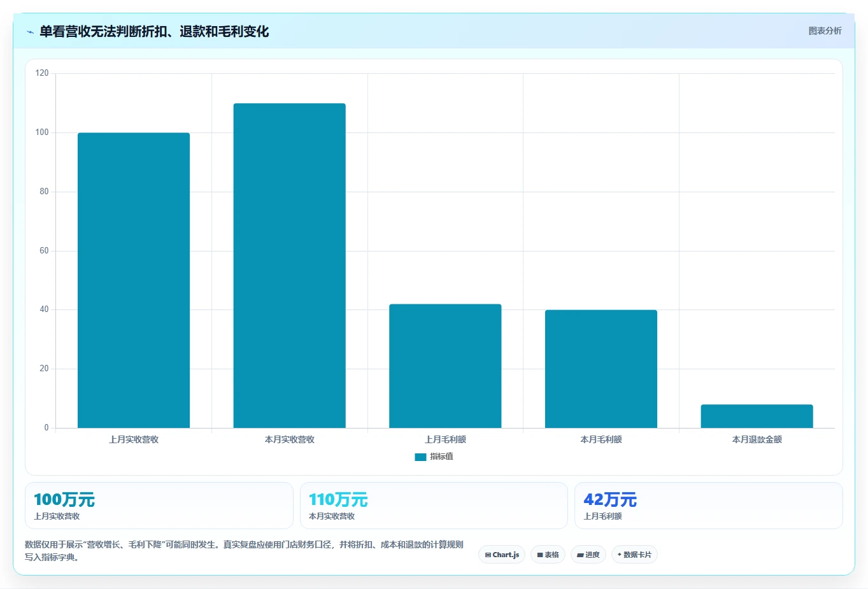This screenshot has width=868, height=589.
Task: Click the icon in the Chart.js tag
Action: click(488, 555)
